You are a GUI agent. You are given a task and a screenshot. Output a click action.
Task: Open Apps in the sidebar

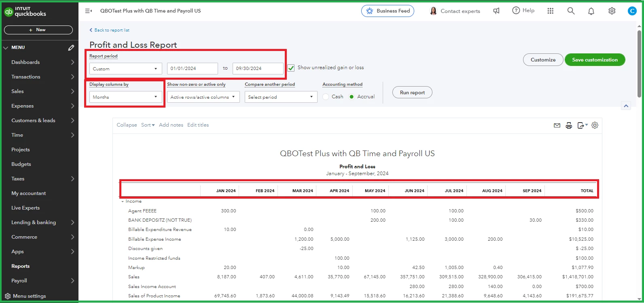click(17, 252)
